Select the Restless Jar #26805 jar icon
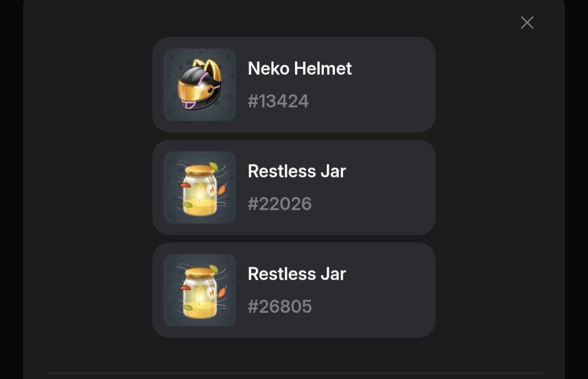The image size is (588, 379). click(x=200, y=290)
